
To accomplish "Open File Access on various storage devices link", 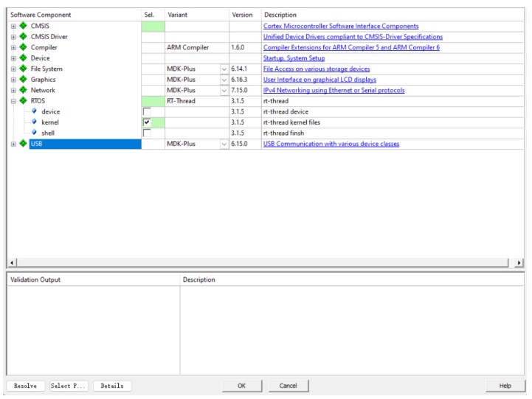I will pyautogui.click(x=317, y=69).
